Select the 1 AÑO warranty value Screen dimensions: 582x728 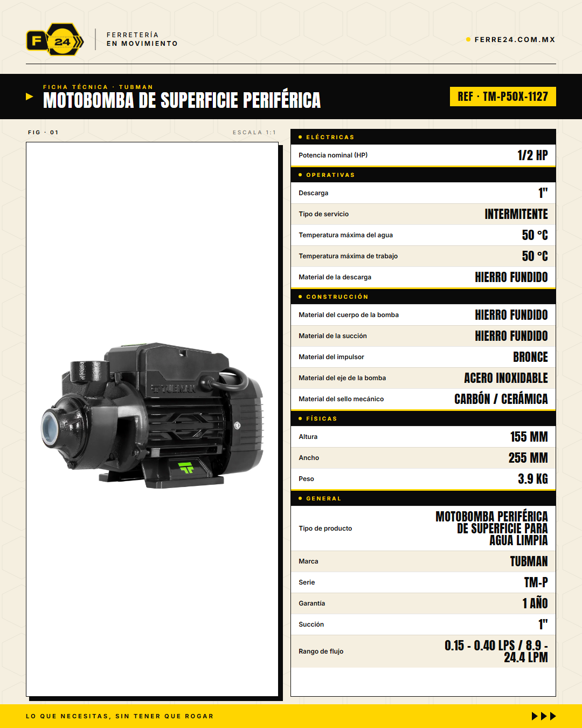(x=535, y=603)
